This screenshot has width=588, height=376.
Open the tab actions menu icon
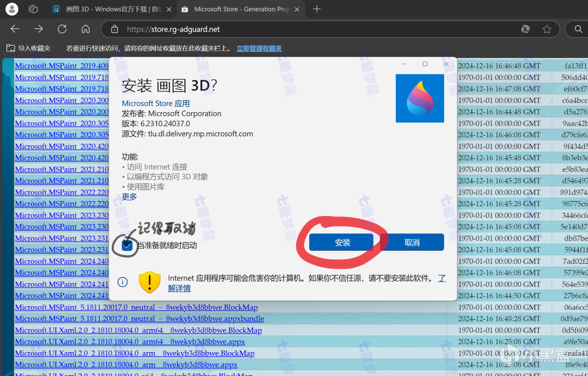(x=33, y=9)
